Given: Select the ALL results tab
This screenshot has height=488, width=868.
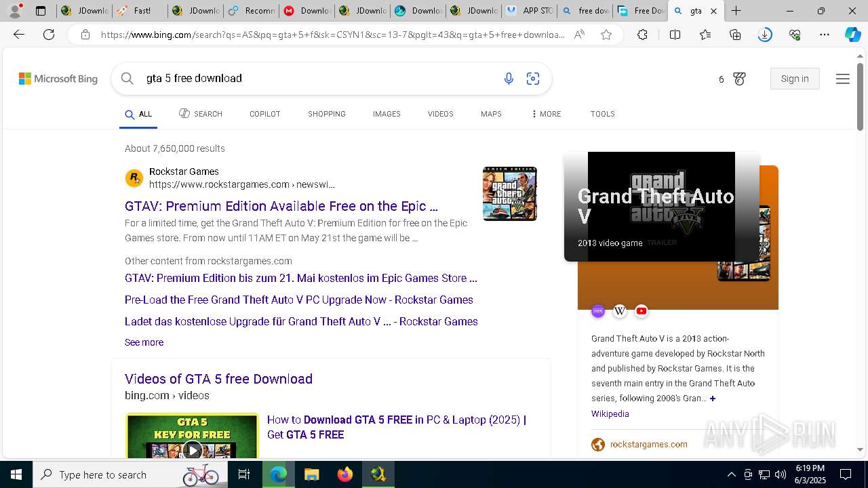Looking at the screenshot, I should coord(138,114).
